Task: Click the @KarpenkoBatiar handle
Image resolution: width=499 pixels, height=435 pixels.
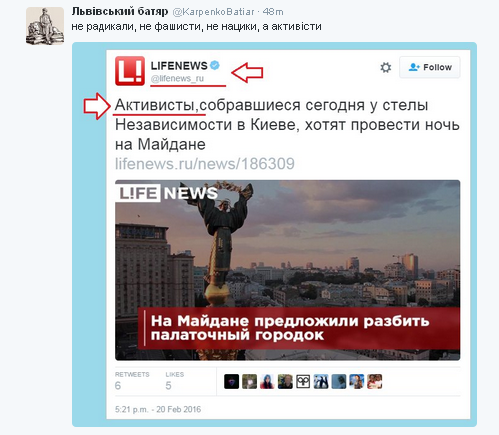Action: 213,12
